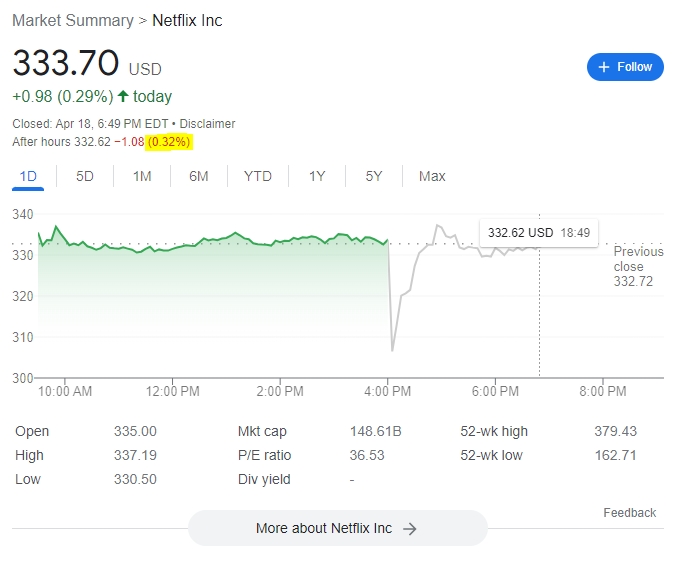Click the 52-wk low value 162.71
The height and width of the screenshot is (561, 699).
point(616,456)
